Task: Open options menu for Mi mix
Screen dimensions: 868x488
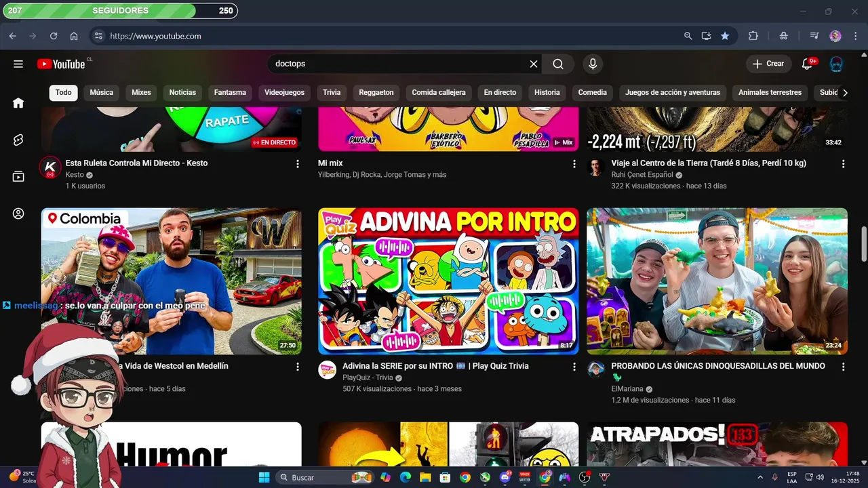Action: [574, 164]
